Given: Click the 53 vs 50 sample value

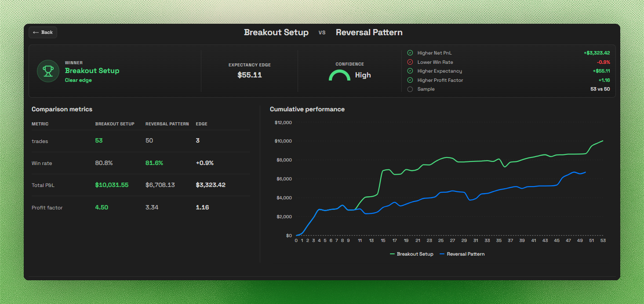Looking at the screenshot, I should (600, 89).
